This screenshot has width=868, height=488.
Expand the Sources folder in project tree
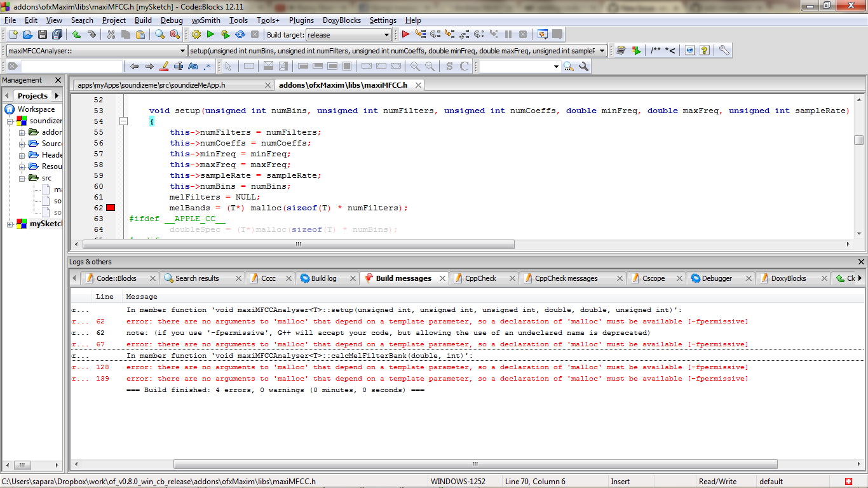click(x=22, y=144)
